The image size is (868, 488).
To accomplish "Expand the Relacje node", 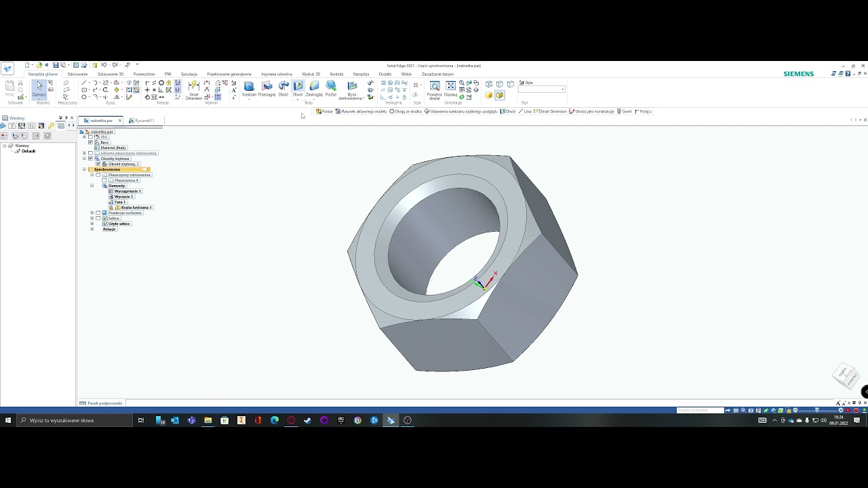I will (x=92, y=229).
